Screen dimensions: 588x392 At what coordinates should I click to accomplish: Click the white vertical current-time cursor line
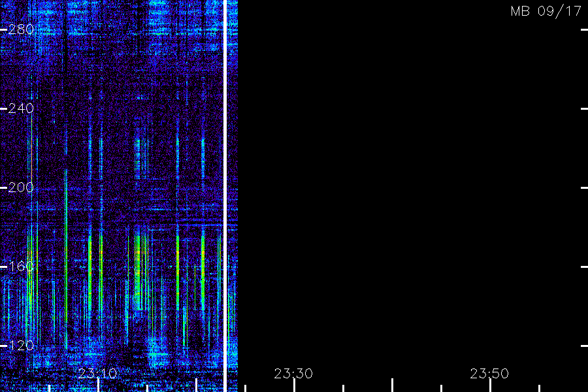pos(225,196)
